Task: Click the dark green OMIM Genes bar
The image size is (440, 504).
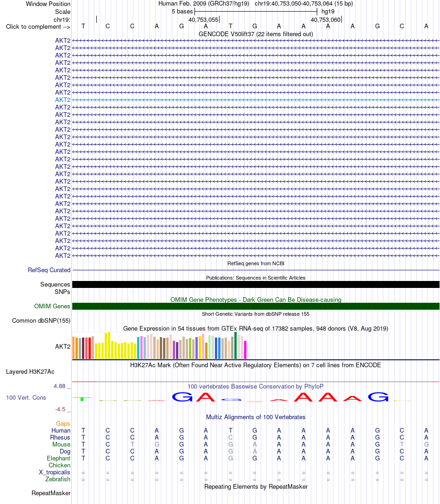Action: (256, 306)
